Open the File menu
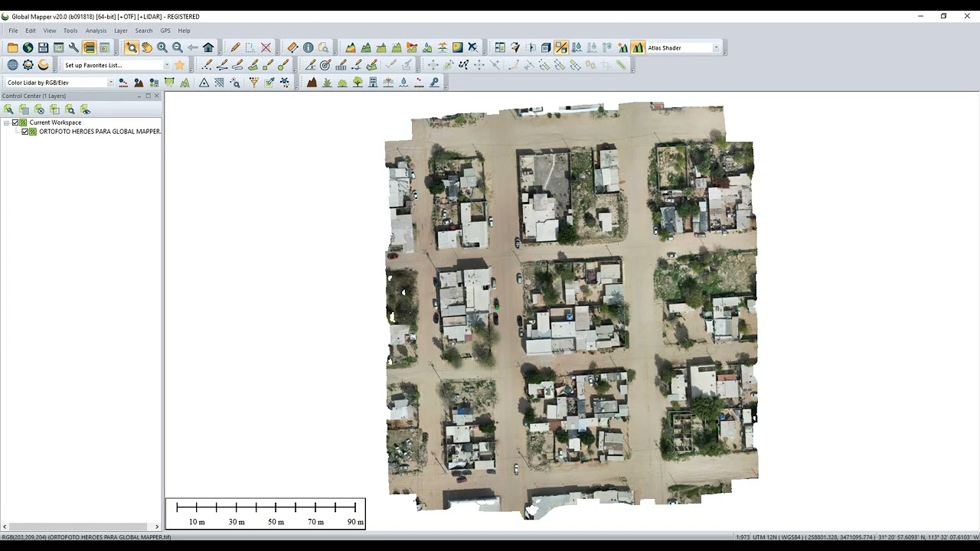Image resolution: width=980 pixels, height=551 pixels. click(13, 31)
